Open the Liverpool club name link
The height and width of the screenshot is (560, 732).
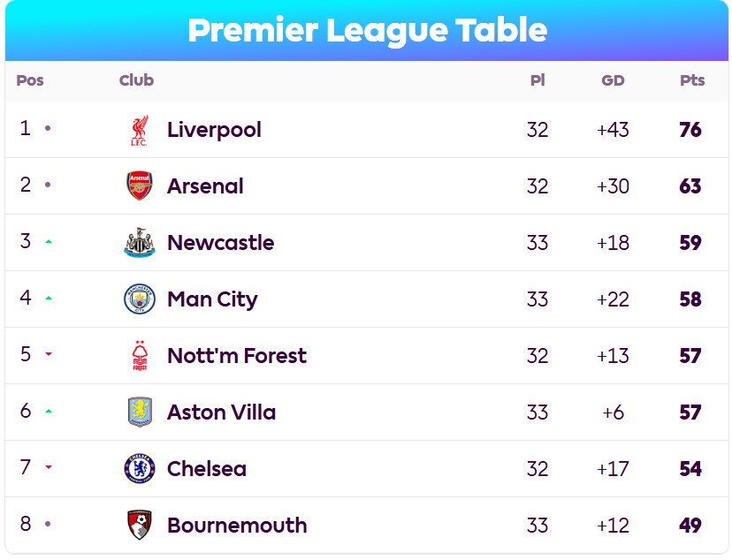click(214, 130)
